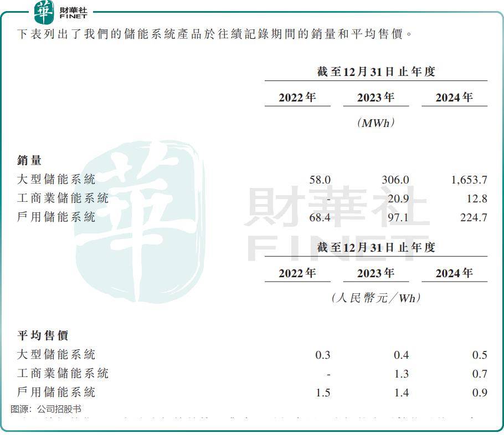Select the 2024年 header in the price table
This screenshot has width=504, height=443.
[454, 273]
